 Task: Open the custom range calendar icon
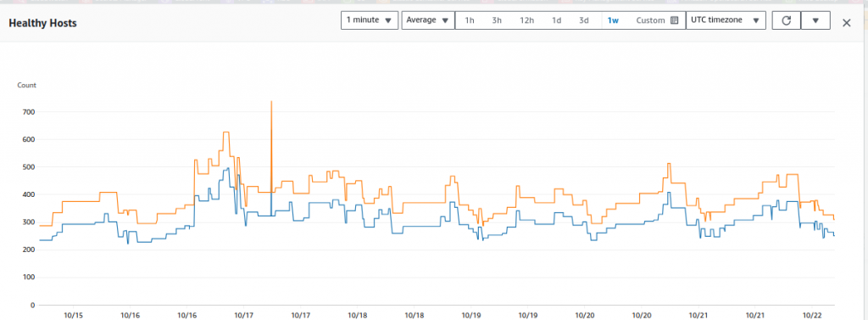pos(674,20)
